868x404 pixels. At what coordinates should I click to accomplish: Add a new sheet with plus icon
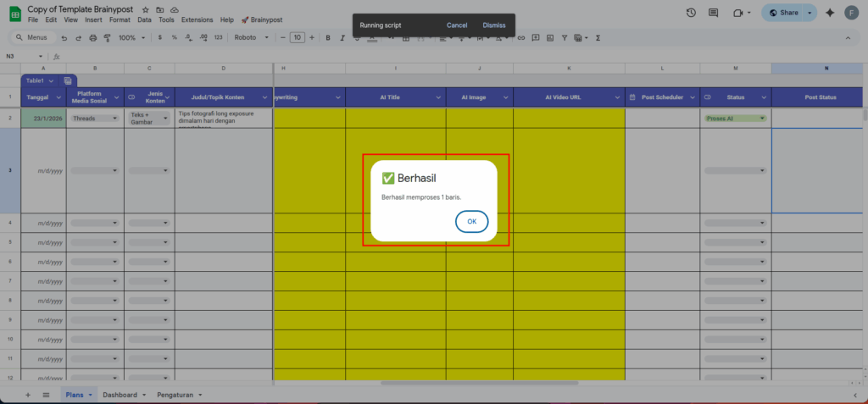[x=28, y=395]
